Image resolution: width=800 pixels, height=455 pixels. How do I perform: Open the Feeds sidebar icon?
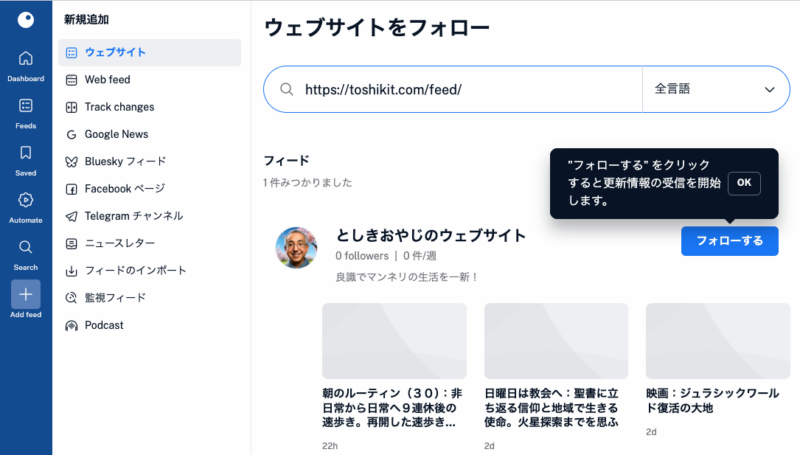26,106
